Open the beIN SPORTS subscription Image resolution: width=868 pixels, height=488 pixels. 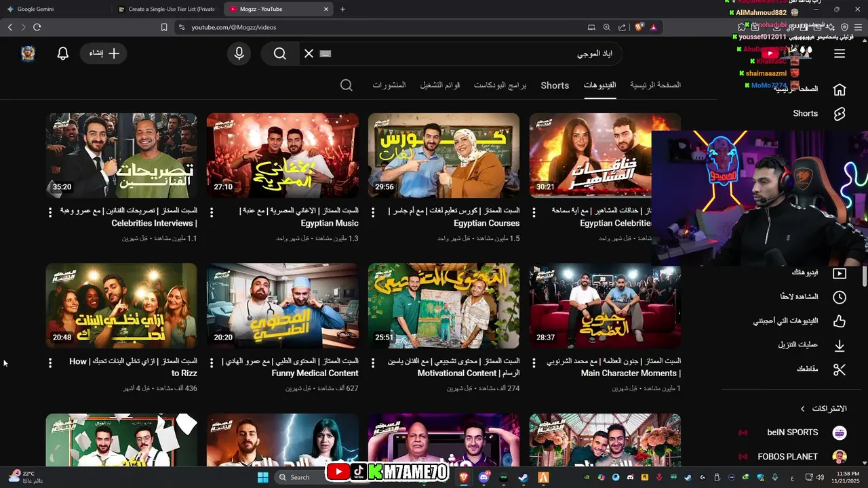pyautogui.click(x=793, y=432)
